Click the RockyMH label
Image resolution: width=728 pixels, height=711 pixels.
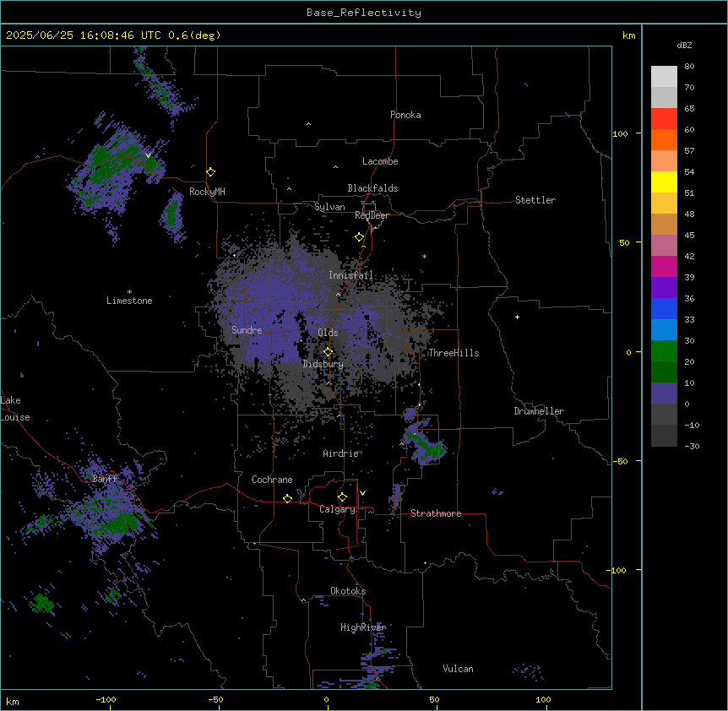(207, 192)
